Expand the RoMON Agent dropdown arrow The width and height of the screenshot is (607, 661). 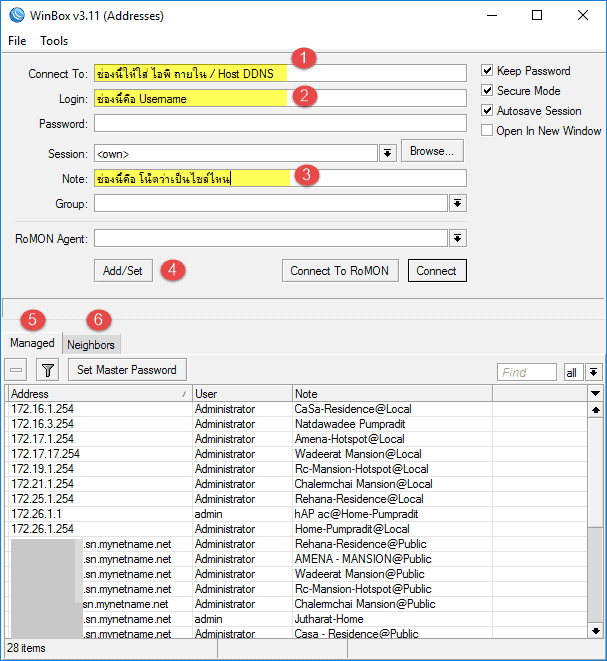(457, 238)
